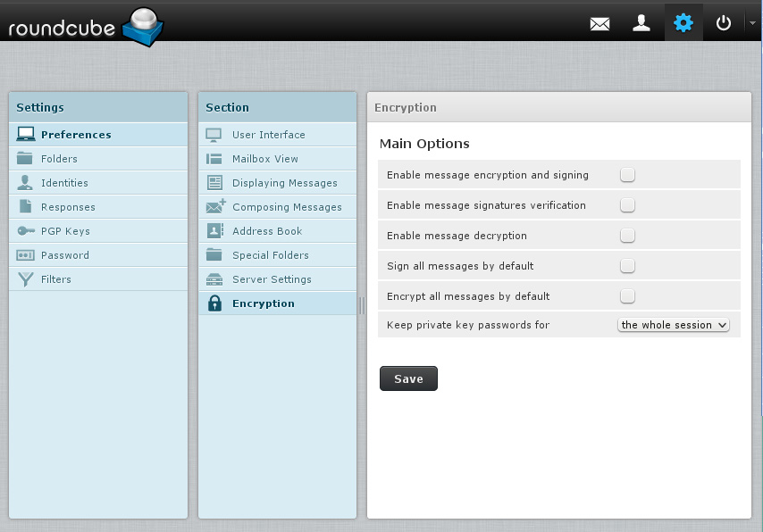
Task: Click the Logout power icon
Action: pos(724,23)
